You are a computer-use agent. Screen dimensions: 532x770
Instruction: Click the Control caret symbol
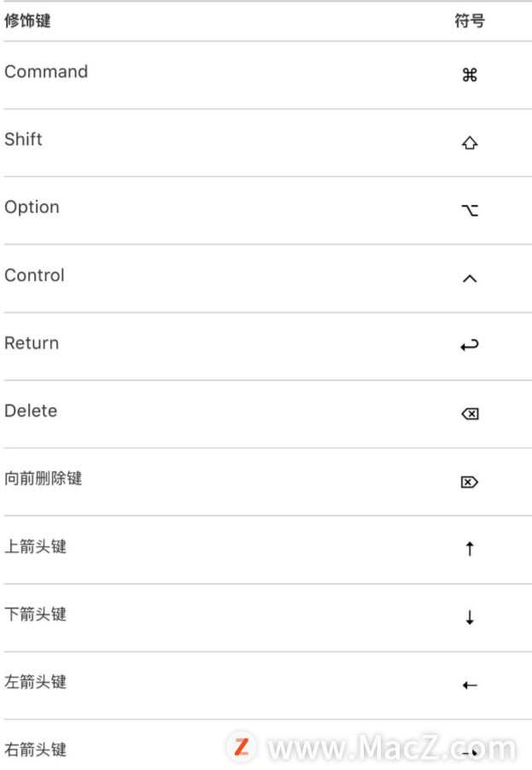(470, 279)
